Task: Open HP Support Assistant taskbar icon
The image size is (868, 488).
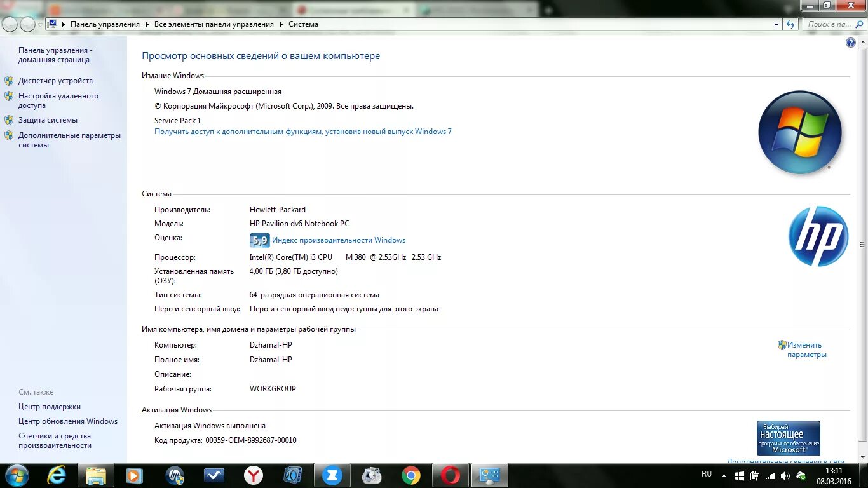Action: (x=175, y=475)
